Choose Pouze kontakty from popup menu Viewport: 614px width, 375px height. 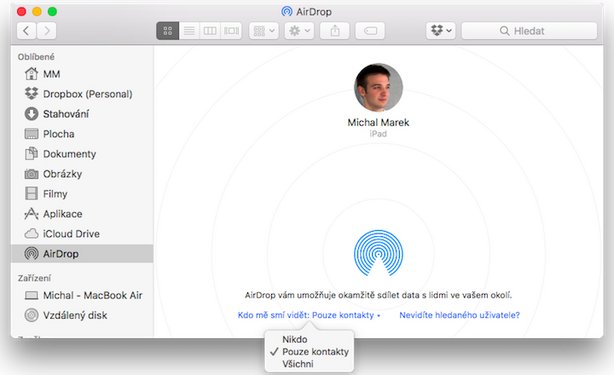pos(309,352)
